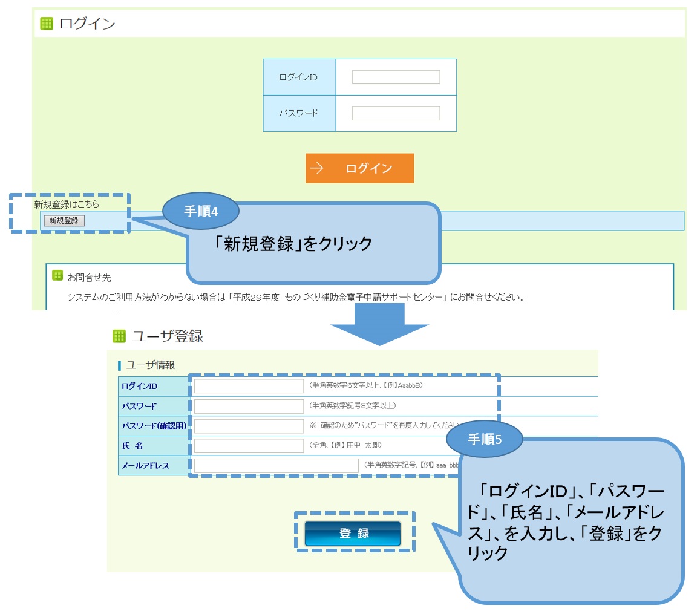Viewport: 700px width, 614px height.
Task: Click the パスワード field in login form
Action: pos(396,113)
